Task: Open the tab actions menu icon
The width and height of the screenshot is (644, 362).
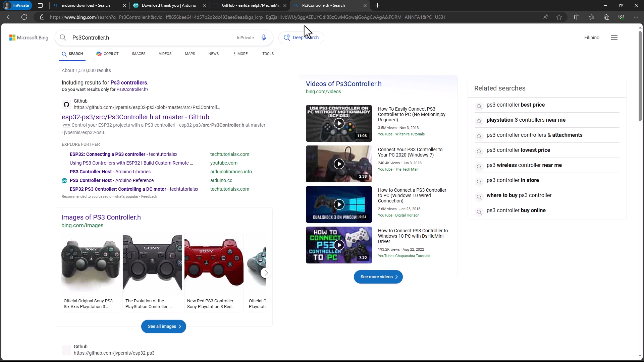Action: [x=40, y=5]
